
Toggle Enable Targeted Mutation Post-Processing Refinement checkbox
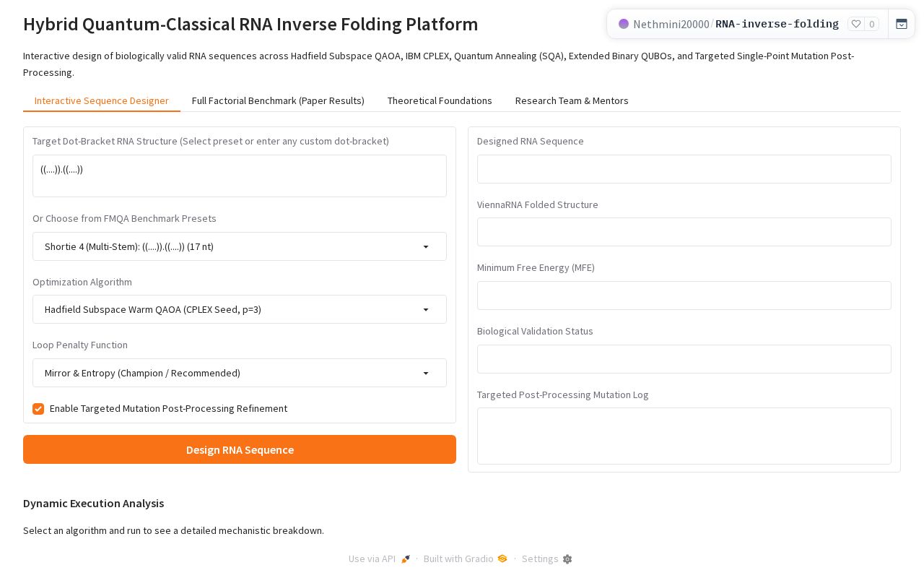[38, 409]
